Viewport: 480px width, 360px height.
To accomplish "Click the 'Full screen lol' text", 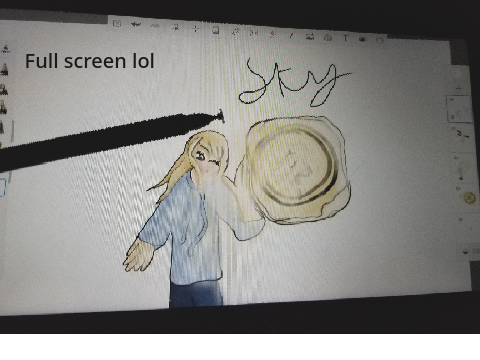I will [90, 61].
